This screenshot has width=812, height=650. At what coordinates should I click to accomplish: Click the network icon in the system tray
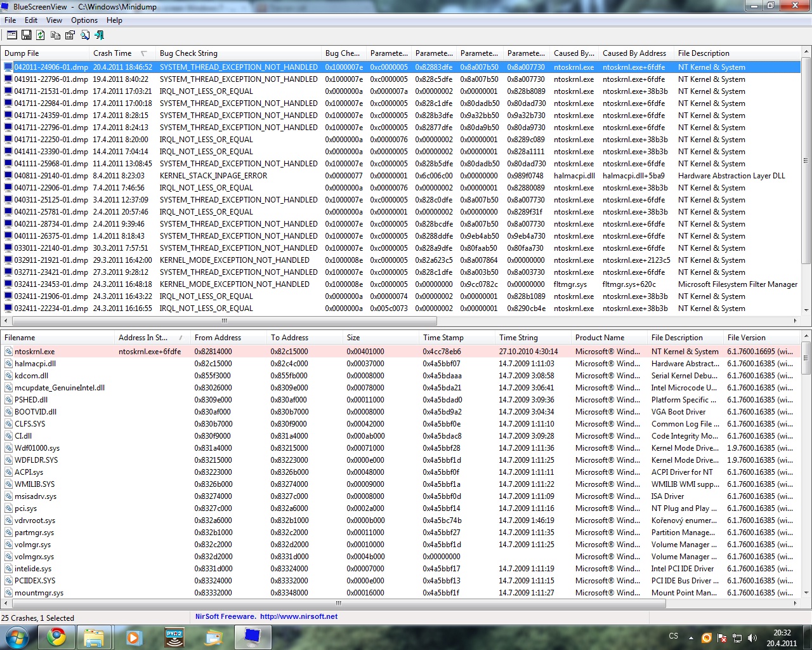pyautogui.click(x=737, y=637)
